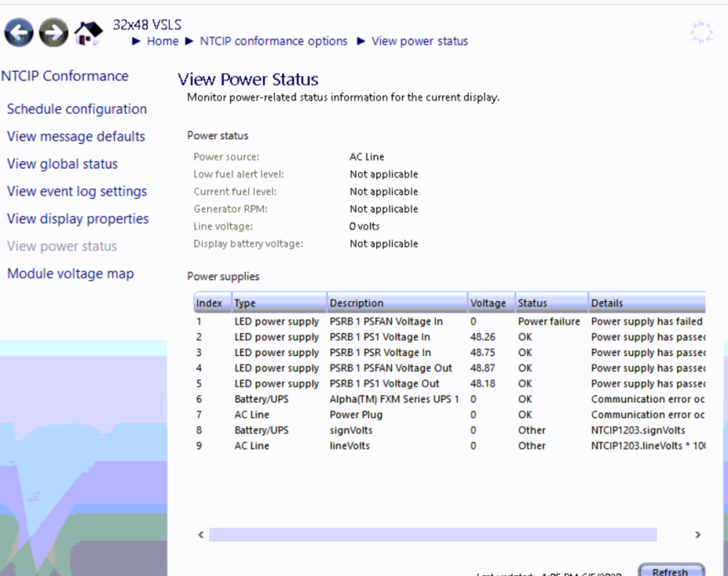Select the home icon in the top toolbar
Image resolution: width=728 pixels, height=576 pixels.
click(88, 32)
